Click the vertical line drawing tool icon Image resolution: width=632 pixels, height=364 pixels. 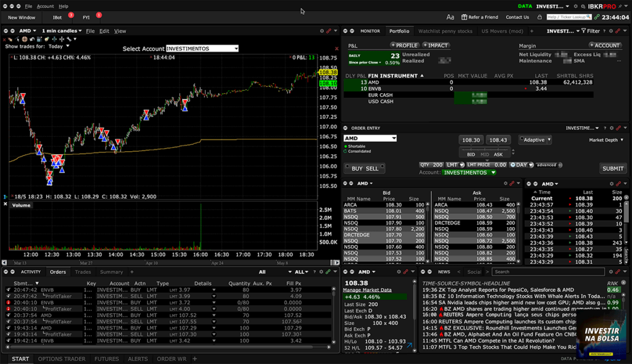(x=62, y=39)
